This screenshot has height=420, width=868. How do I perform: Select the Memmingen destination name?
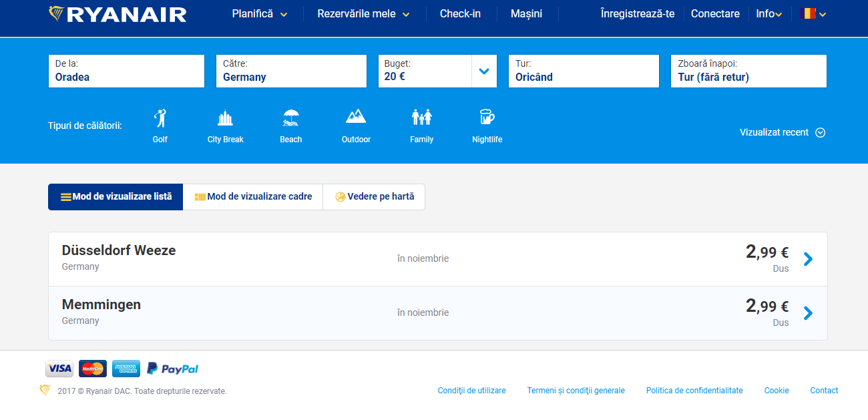[x=101, y=304]
